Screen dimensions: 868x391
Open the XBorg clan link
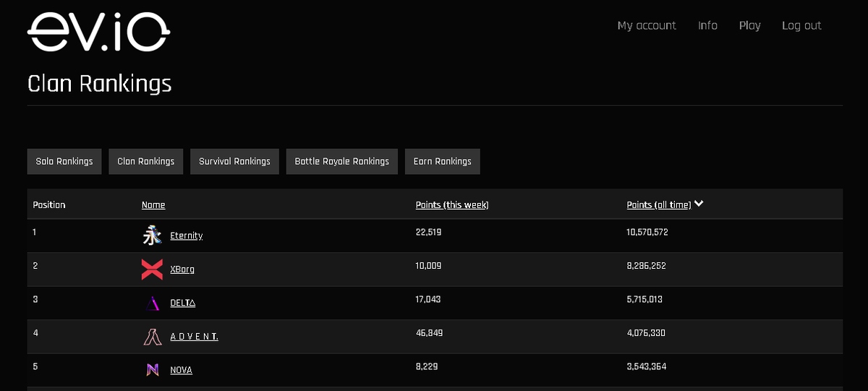[182, 270]
